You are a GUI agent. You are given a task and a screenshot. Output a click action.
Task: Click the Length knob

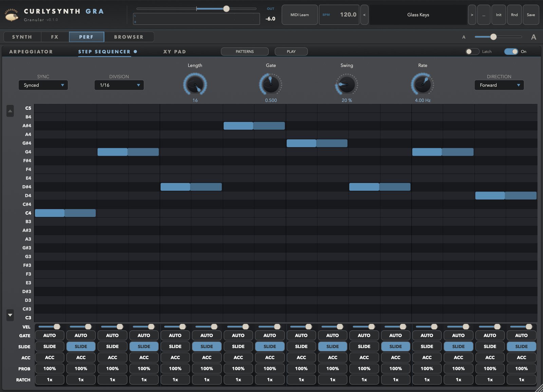195,85
